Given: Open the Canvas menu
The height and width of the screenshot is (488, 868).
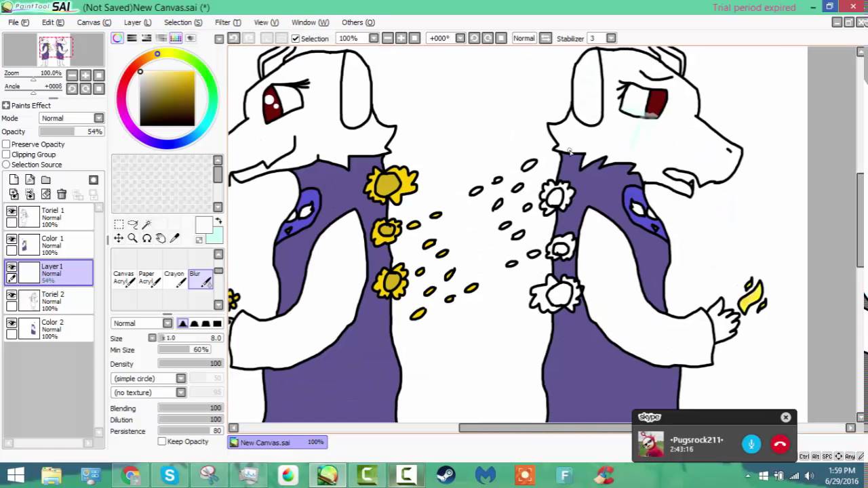Looking at the screenshot, I should tap(94, 22).
